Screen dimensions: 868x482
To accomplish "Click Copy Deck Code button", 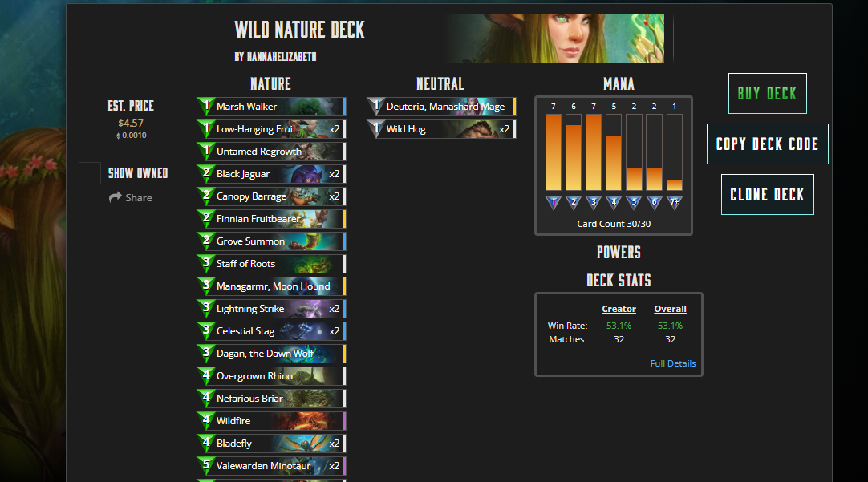I will tap(767, 144).
